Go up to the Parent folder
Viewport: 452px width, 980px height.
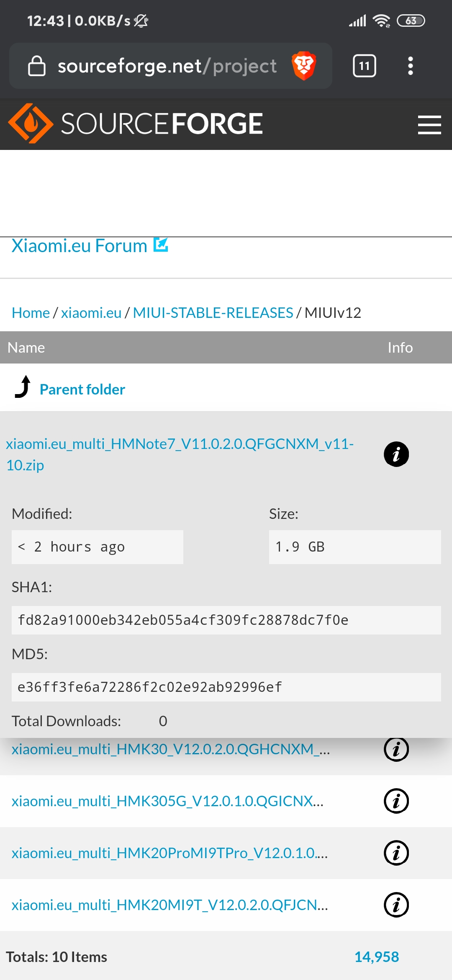(82, 389)
